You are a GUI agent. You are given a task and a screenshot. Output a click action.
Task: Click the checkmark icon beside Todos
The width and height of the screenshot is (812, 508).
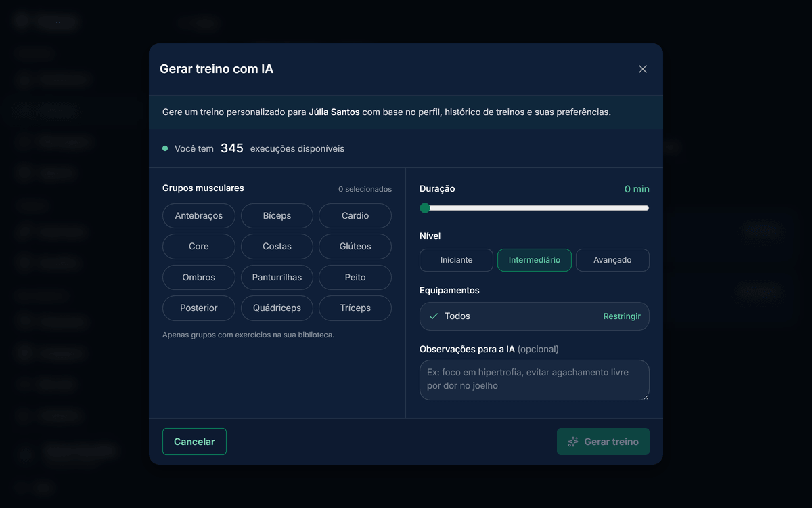434,316
